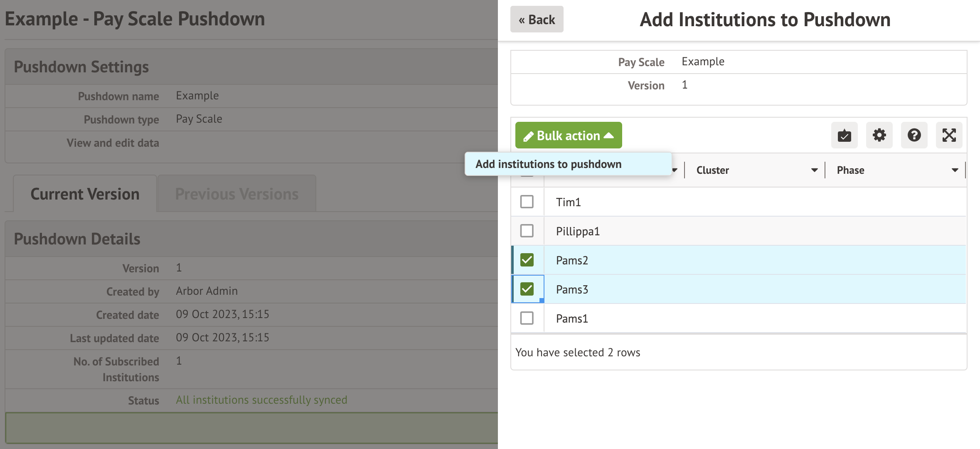Open the Phase column dropdown arrow

[955, 170]
